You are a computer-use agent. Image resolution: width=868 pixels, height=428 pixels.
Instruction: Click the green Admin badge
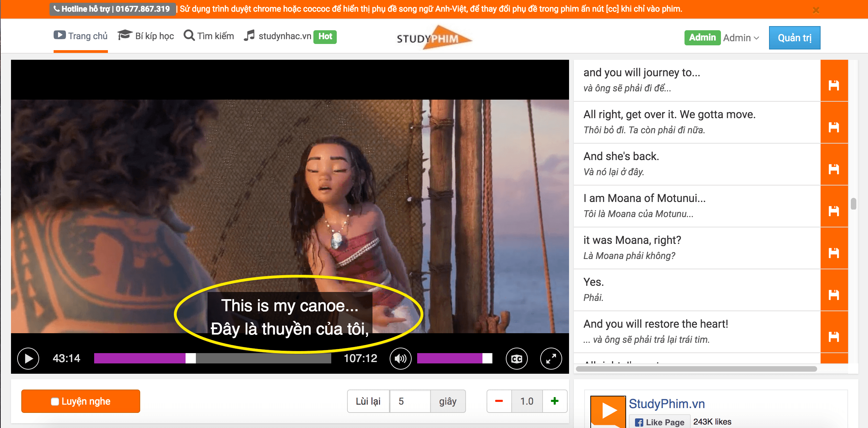tap(702, 37)
